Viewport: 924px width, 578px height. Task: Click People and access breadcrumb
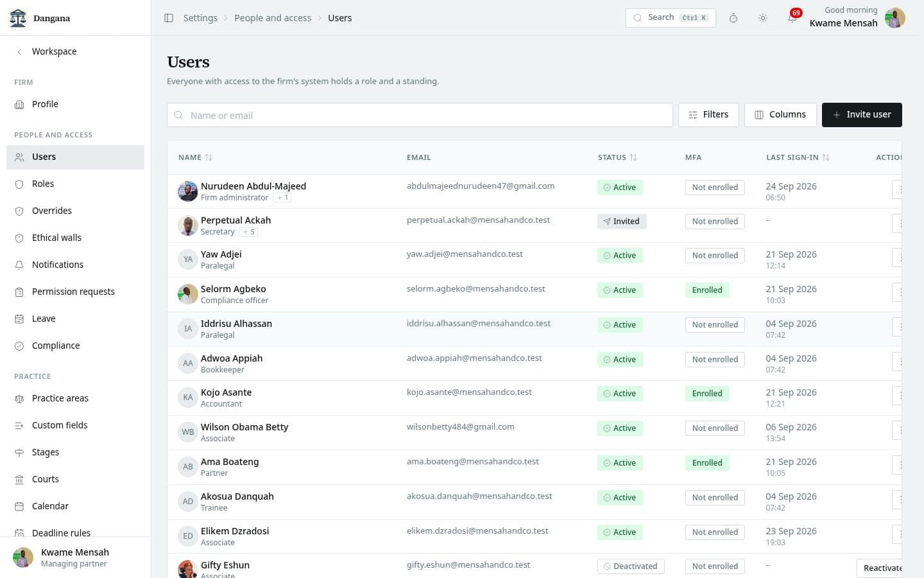pyautogui.click(x=273, y=18)
